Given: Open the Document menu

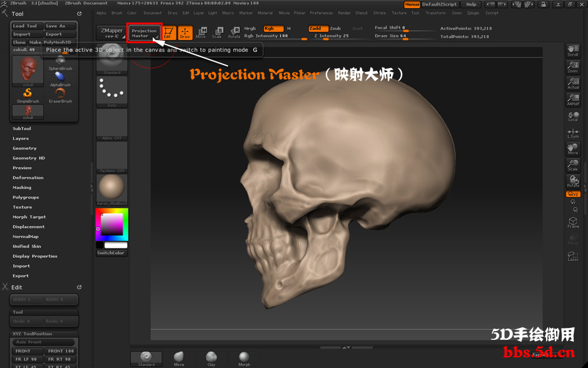Looking at the screenshot, I should pyautogui.click(x=153, y=13).
